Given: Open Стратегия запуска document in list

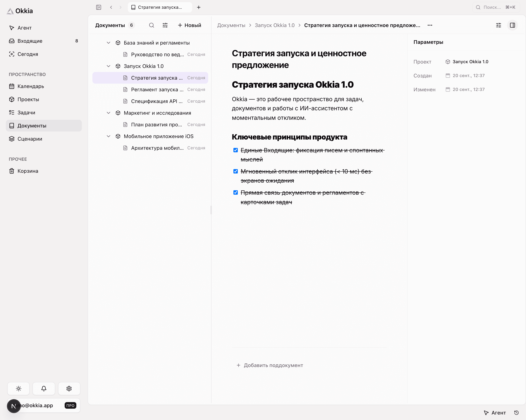Looking at the screenshot, I should 150,78.
